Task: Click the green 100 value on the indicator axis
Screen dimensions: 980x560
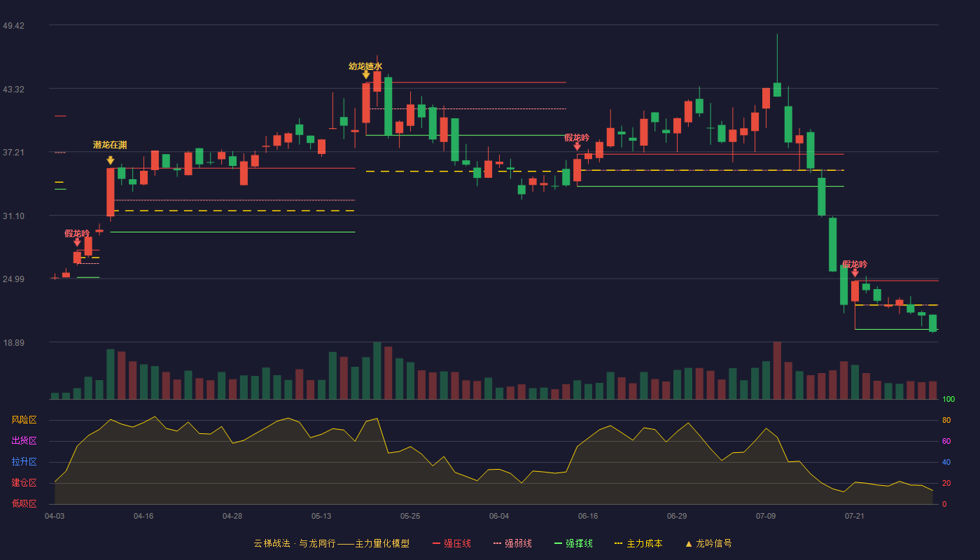Action: pyautogui.click(x=948, y=400)
